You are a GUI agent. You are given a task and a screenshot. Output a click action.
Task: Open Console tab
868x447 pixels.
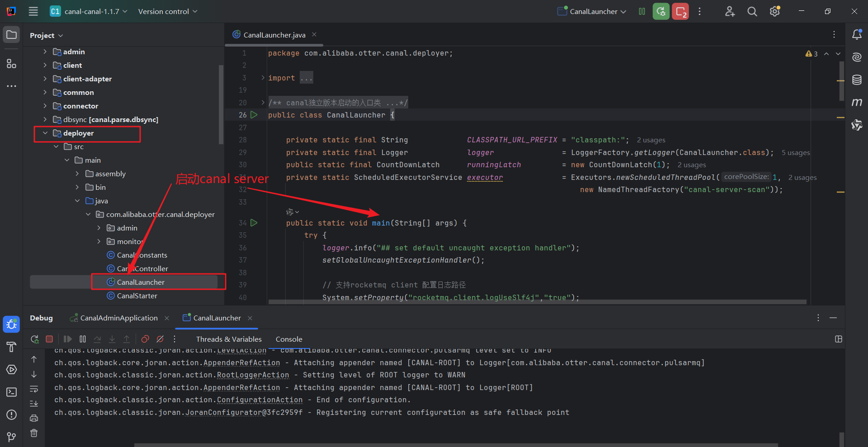[289, 339]
